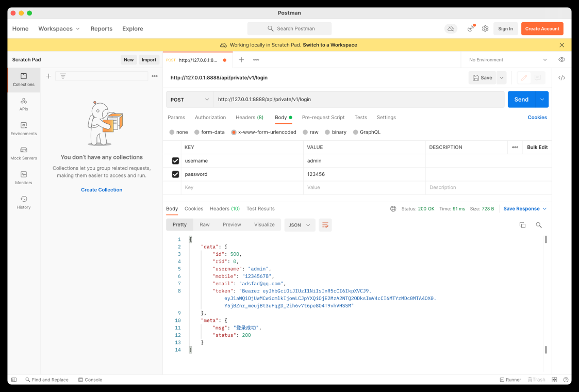Open the Settings gear icon
Image resolution: width=579 pixels, height=392 pixels.
[485, 29]
